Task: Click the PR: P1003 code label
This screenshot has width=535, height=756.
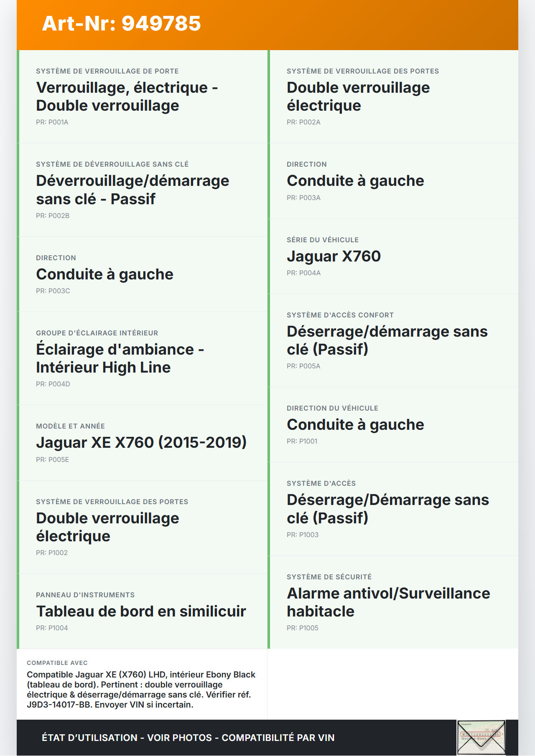Action: pyautogui.click(x=303, y=535)
